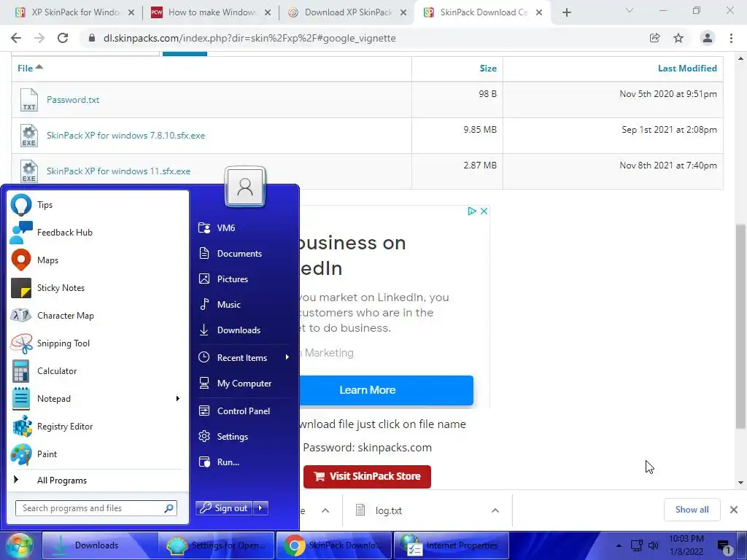Open a new browser tab
Screen dimensions: 747x560
[x=566, y=12]
